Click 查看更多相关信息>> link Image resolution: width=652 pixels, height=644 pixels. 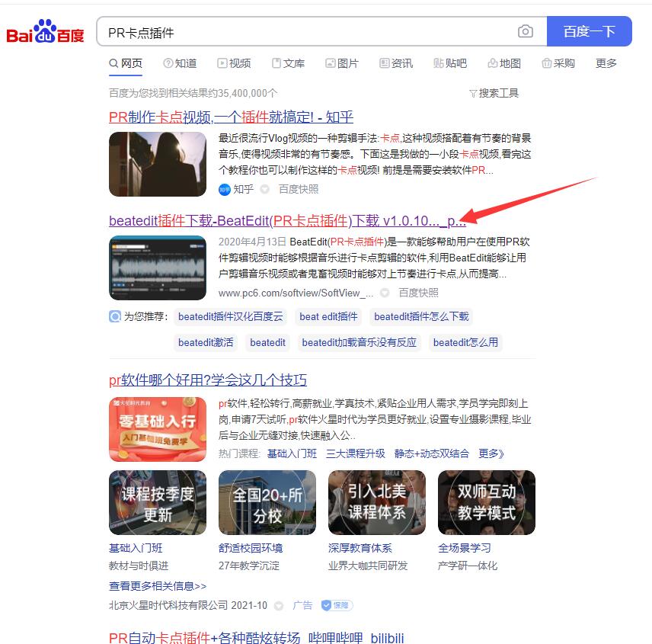158,586
